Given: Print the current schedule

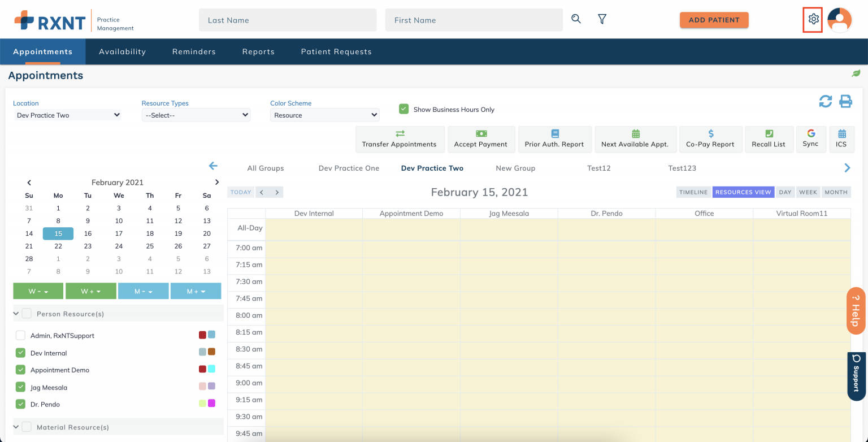Looking at the screenshot, I should (x=845, y=101).
